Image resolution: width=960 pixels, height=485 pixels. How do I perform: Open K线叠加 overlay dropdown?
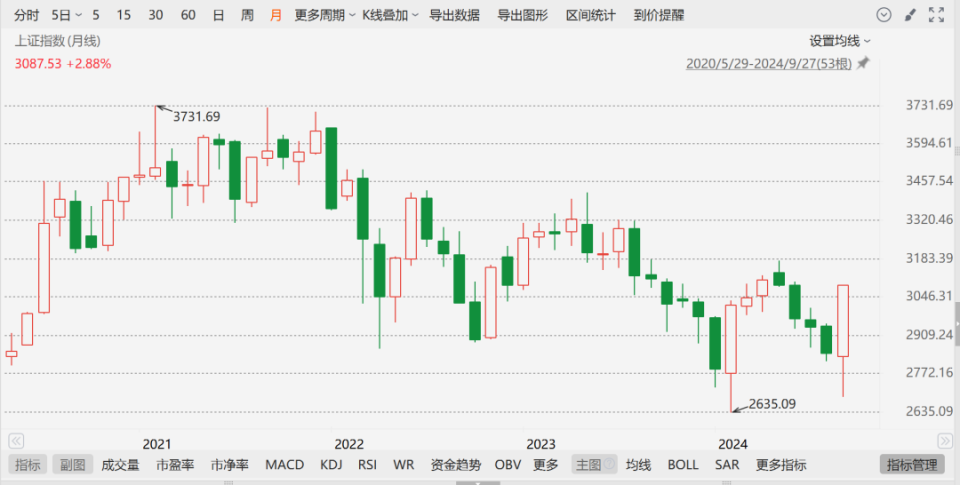(x=390, y=15)
